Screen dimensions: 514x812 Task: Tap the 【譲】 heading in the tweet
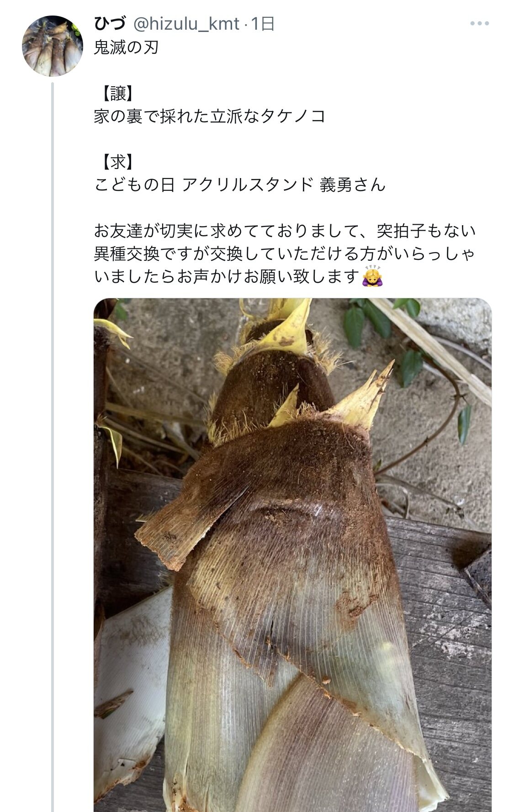tap(118, 94)
